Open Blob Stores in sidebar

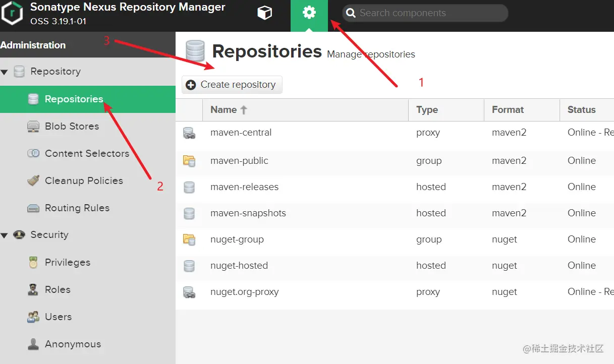tap(72, 127)
